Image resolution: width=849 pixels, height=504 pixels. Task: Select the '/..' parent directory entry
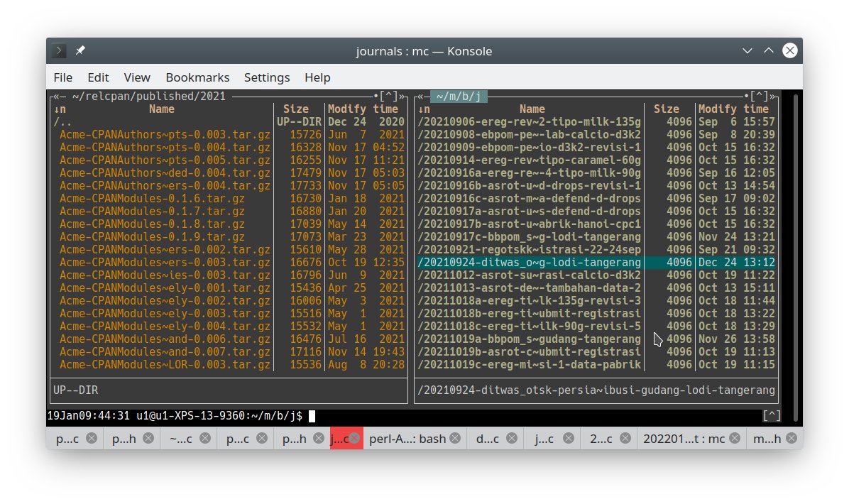[x=229, y=122]
